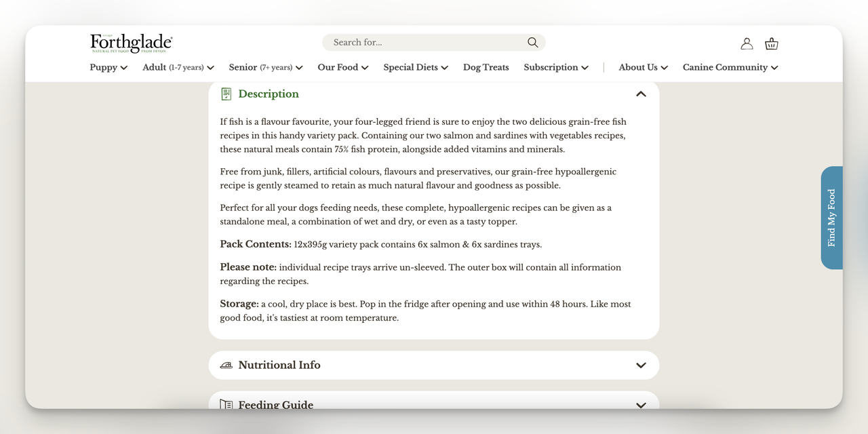Click the 'Please note:' label
868x434 pixels.
click(248, 267)
